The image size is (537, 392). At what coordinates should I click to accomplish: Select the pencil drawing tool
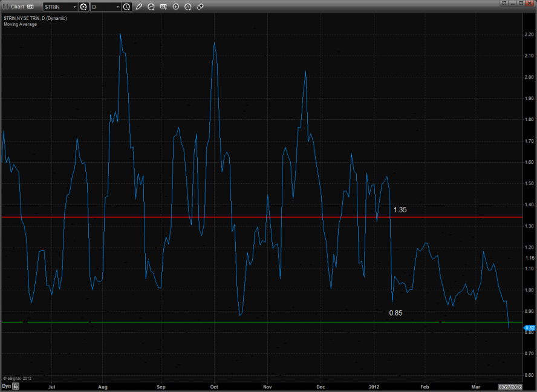click(139, 7)
